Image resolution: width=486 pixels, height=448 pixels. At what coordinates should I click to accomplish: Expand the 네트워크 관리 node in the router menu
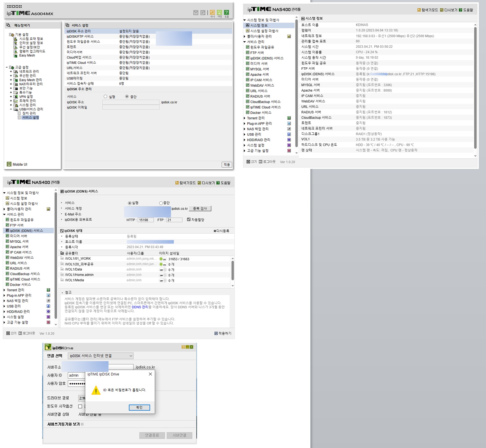(11, 71)
